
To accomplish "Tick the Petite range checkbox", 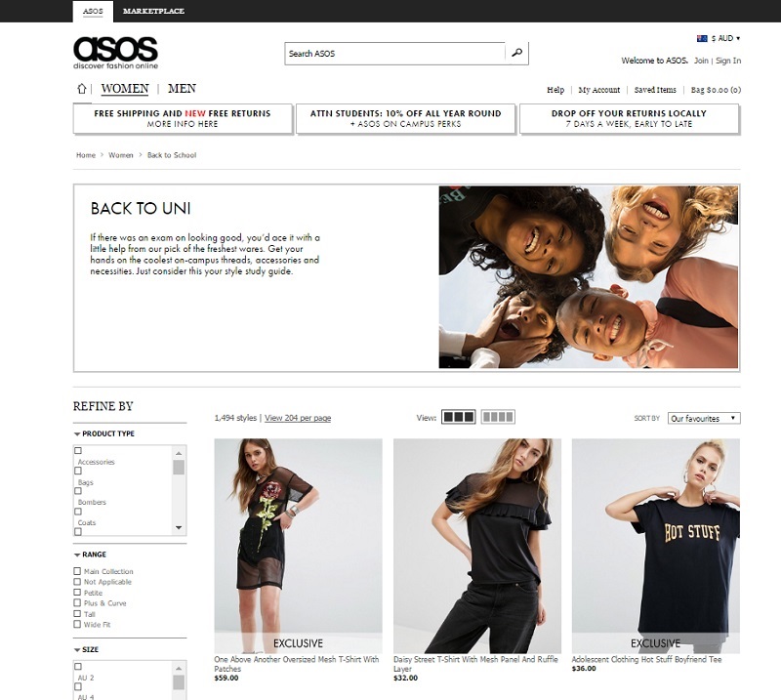I will pyautogui.click(x=77, y=593).
